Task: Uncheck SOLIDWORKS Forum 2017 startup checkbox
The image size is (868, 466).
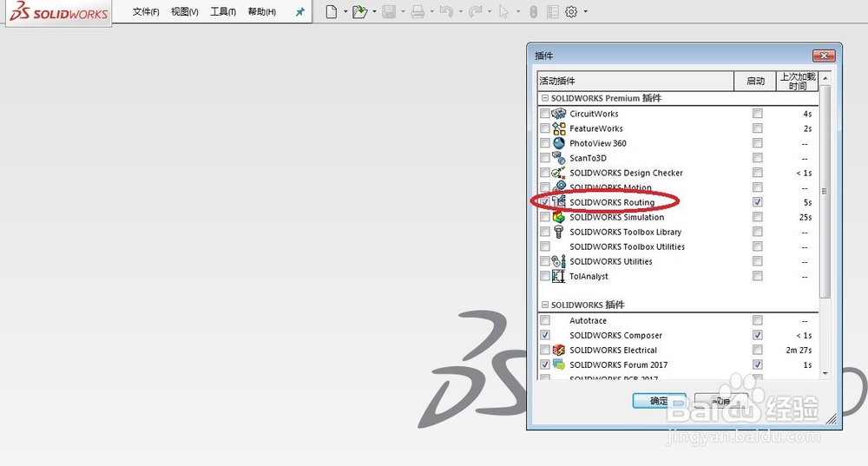Action: (757, 364)
